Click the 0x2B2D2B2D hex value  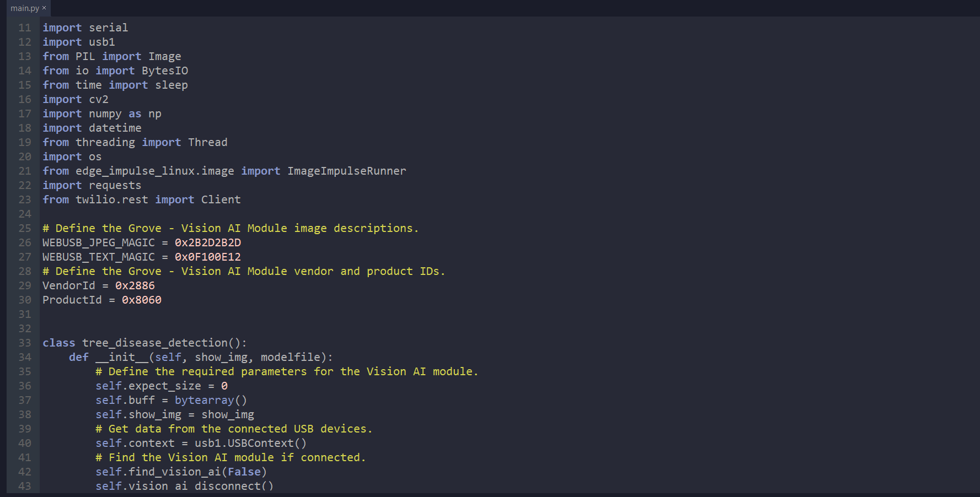(208, 242)
